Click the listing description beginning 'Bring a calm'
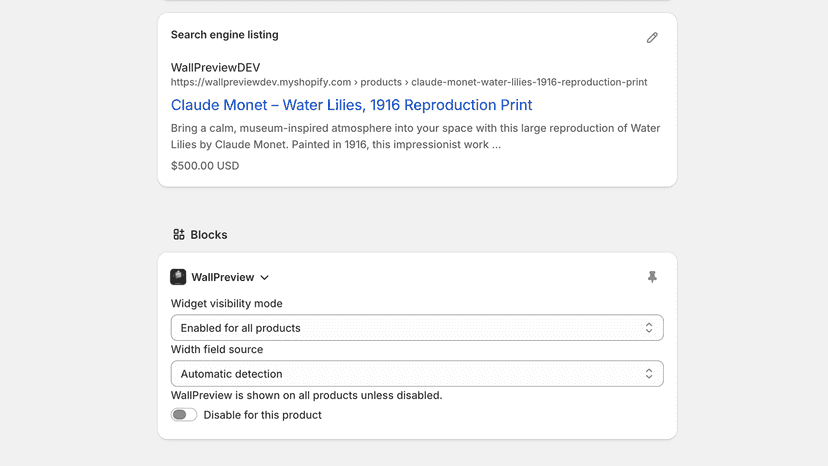 point(416,136)
